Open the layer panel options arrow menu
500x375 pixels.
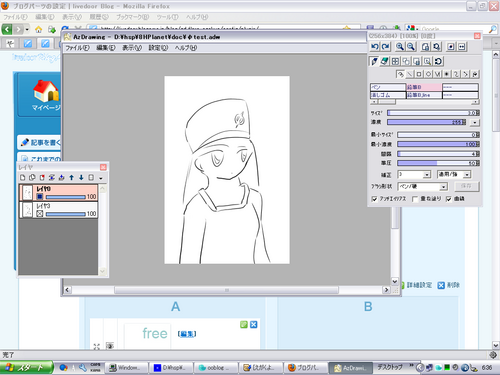101,178
